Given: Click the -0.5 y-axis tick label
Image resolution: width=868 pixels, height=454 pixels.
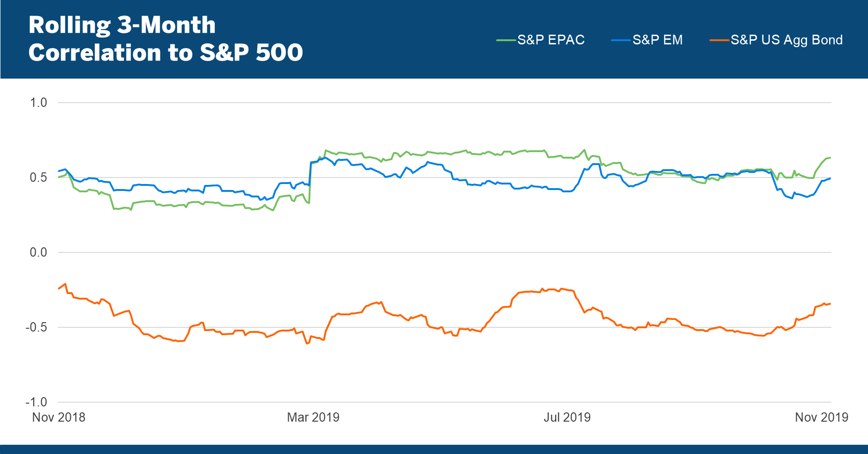Looking at the screenshot, I should click(x=37, y=327).
